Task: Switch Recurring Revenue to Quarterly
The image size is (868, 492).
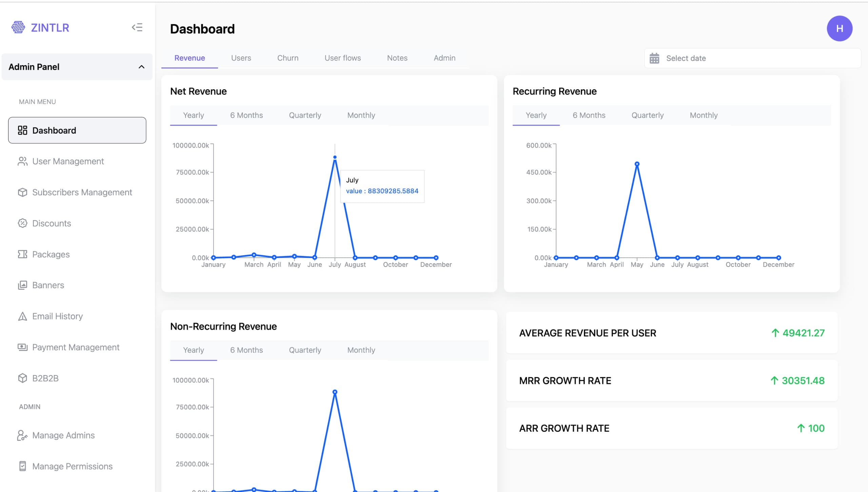Action: [647, 115]
